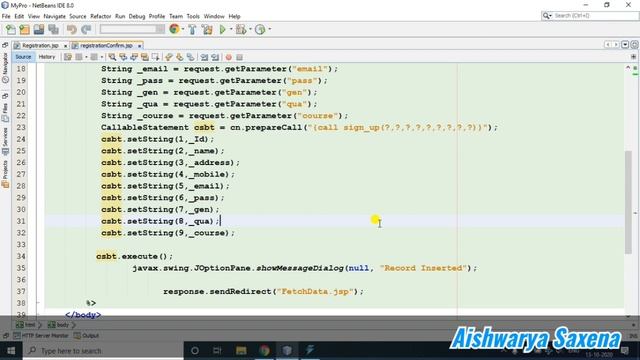Screen dimensions: 640x360
Task: Click the Find Selection magnifier icon
Action: tap(112, 57)
